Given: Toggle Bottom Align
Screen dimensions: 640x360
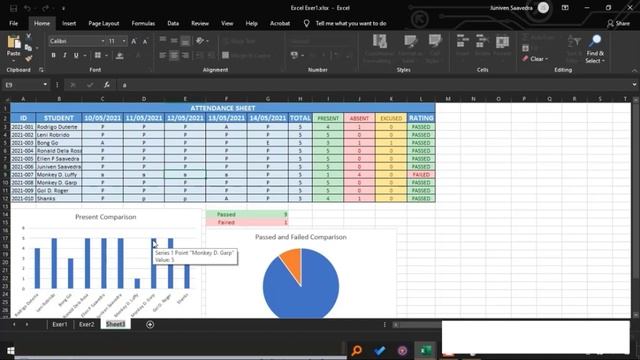Looking at the screenshot, I should click(185, 41).
